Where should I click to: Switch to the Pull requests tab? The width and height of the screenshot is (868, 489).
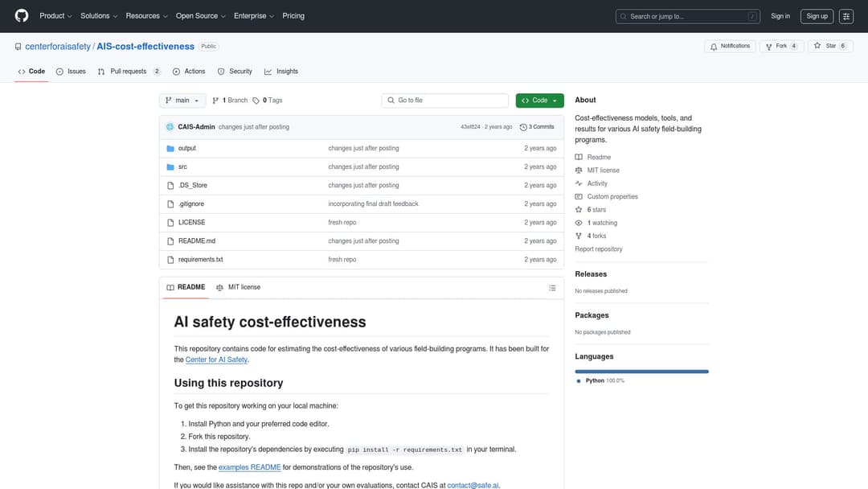(x=129, y=72)
